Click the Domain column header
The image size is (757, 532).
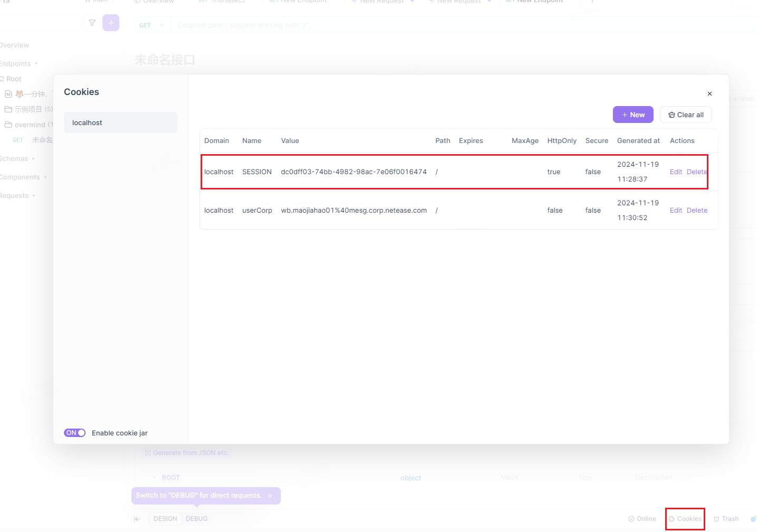(216, 140)
